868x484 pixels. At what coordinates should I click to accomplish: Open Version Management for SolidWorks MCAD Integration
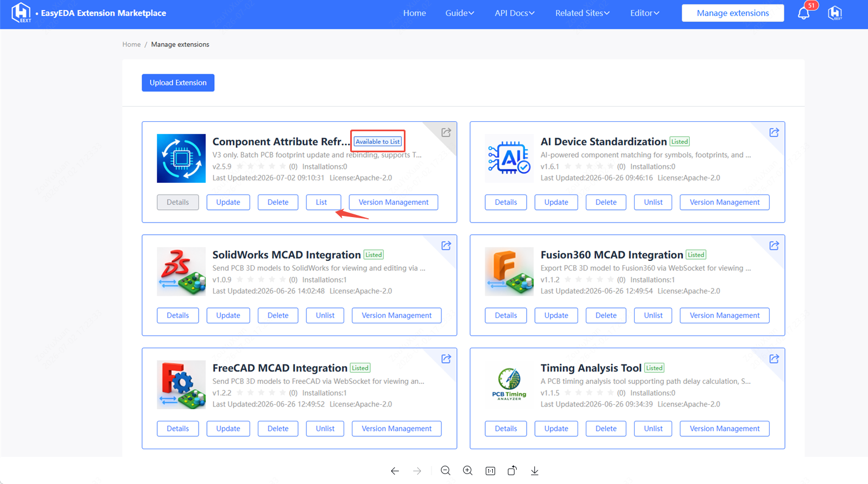396,315
